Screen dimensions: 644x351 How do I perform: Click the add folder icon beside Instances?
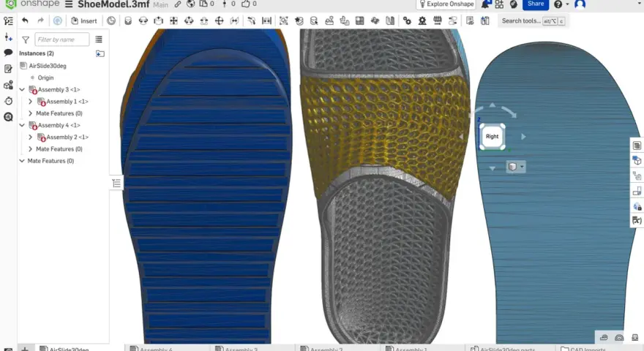click(100, 53)
